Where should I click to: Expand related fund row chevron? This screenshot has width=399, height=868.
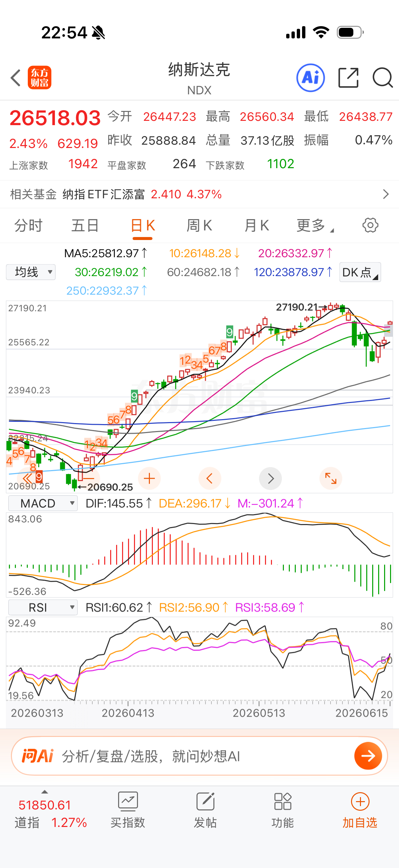pyautogui.click(x=386, y=194)
